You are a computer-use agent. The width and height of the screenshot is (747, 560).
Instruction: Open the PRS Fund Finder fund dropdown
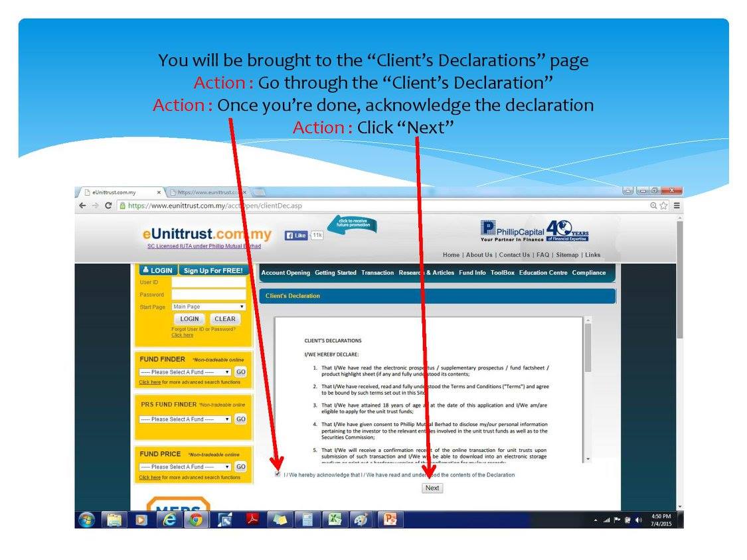point(185,419)
